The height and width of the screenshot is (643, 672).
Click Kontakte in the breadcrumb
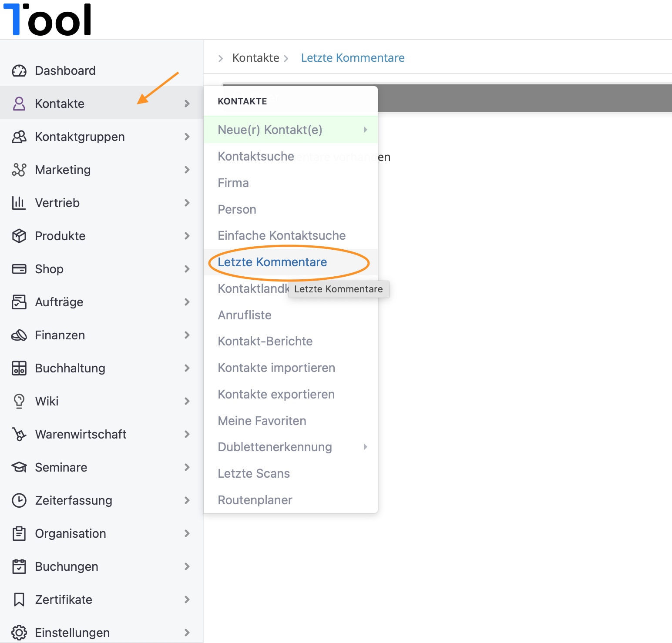point(256,58)
